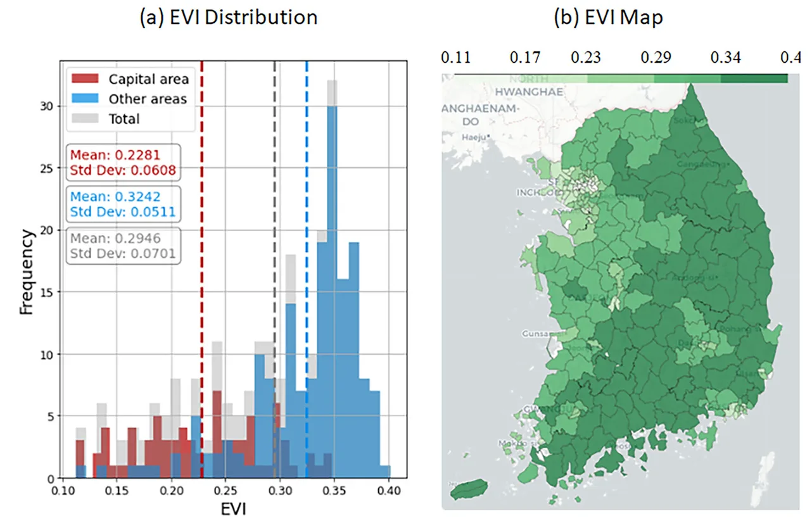Click the "0.40" x-axis tick label
The width and height of the screenshot is (812, 523).
click(x=389, y=491)
